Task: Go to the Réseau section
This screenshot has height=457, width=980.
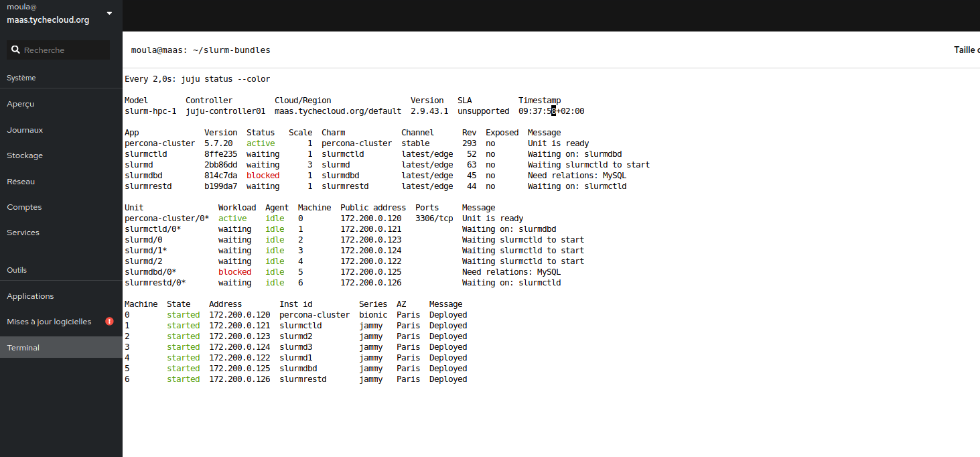Action: pos(21,181)
